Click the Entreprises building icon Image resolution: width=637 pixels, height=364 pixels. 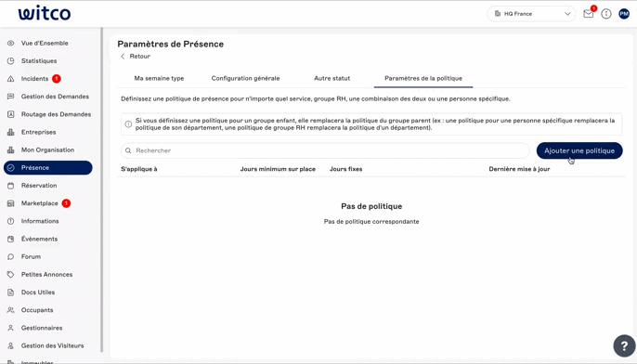click(10, 132)
